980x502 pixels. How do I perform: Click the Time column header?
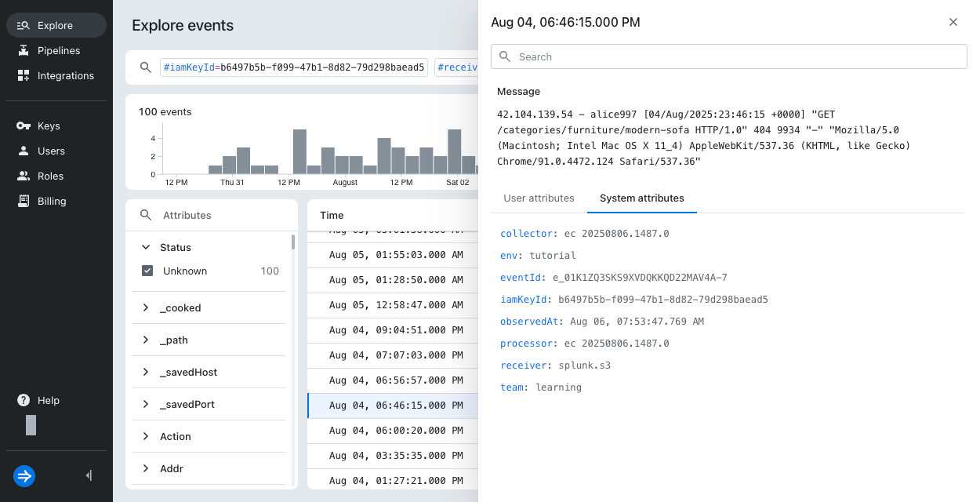(332, 215)
